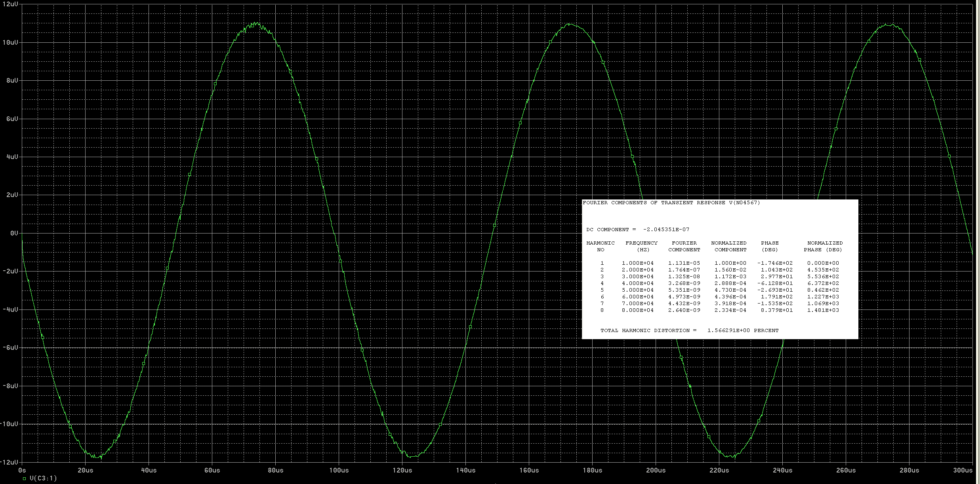This screenshot has height=484, width=980.
Task: Click the HARMONIC NO column header
Action: [601, 246]
